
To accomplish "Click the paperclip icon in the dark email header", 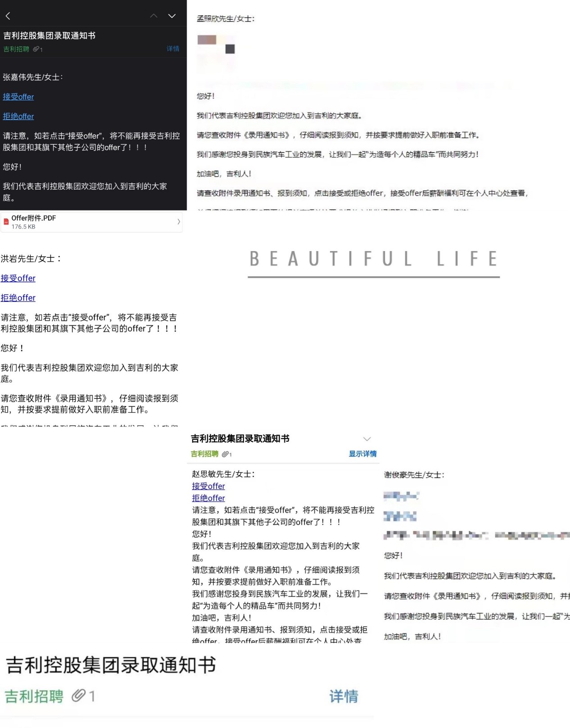I will point(36,49).
